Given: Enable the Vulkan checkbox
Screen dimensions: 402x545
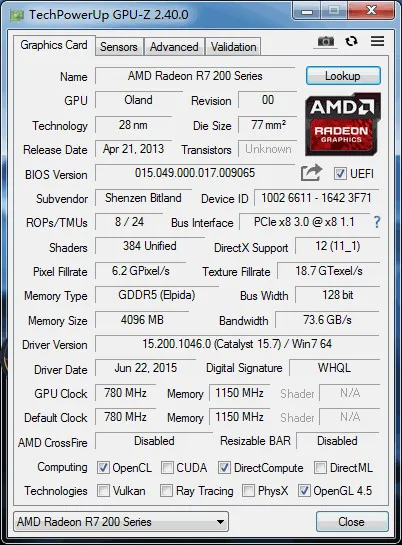Looking at the screenshot, I should (103, 491).
